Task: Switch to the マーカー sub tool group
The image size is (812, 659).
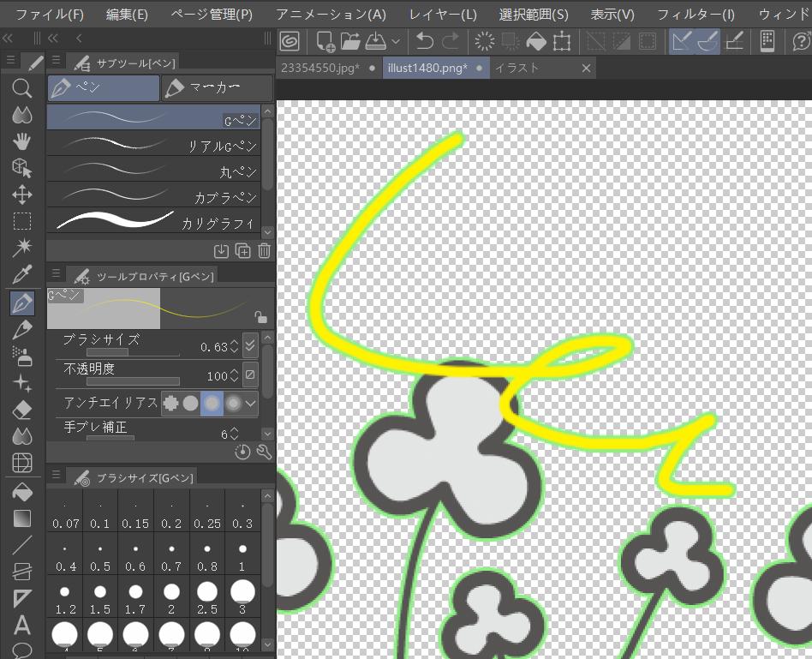Action: pyautogui.click(x=217, y=87)
